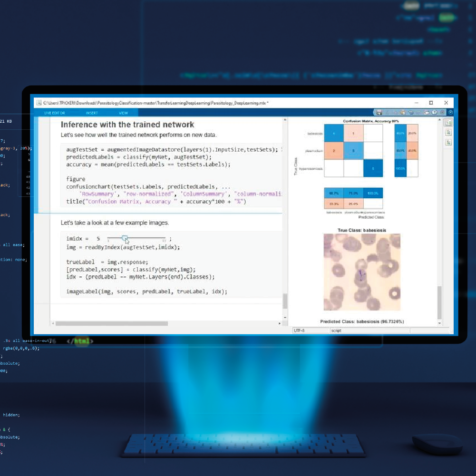This screenshot has width=476, height=476.
Task: Open Help from the question mark icon
Action: pos(434,113)
